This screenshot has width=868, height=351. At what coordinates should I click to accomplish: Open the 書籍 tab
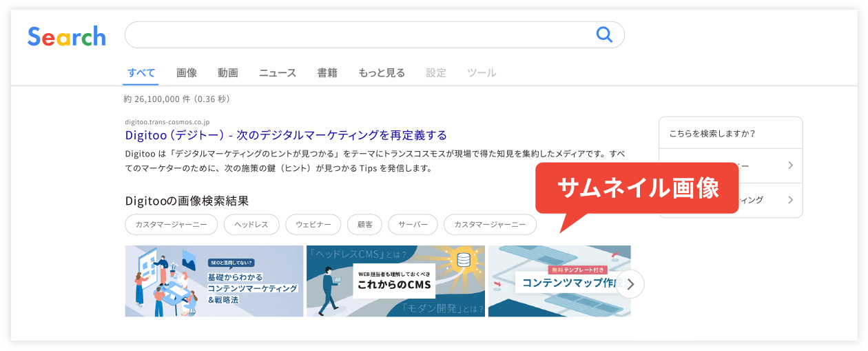(327, 72)
